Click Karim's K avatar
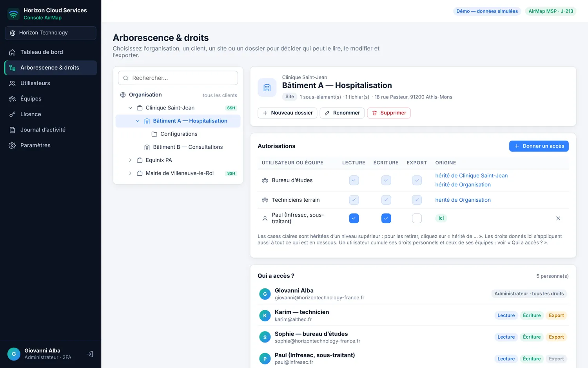The image size is (588, 368). click(265, 315)
